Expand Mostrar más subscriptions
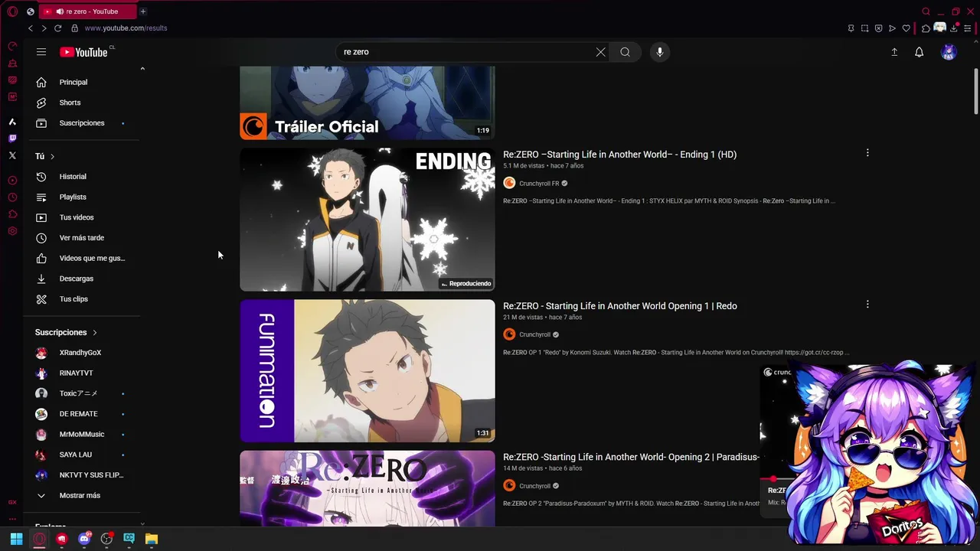The width and height of the screenshot is (980, 551). coord(82,496)
